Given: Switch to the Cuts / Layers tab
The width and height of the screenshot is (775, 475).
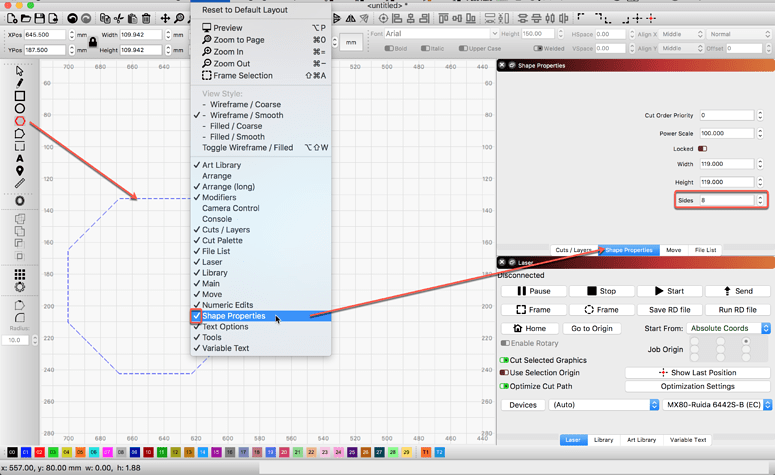Looking at the screenshot, I should [574, 250].
